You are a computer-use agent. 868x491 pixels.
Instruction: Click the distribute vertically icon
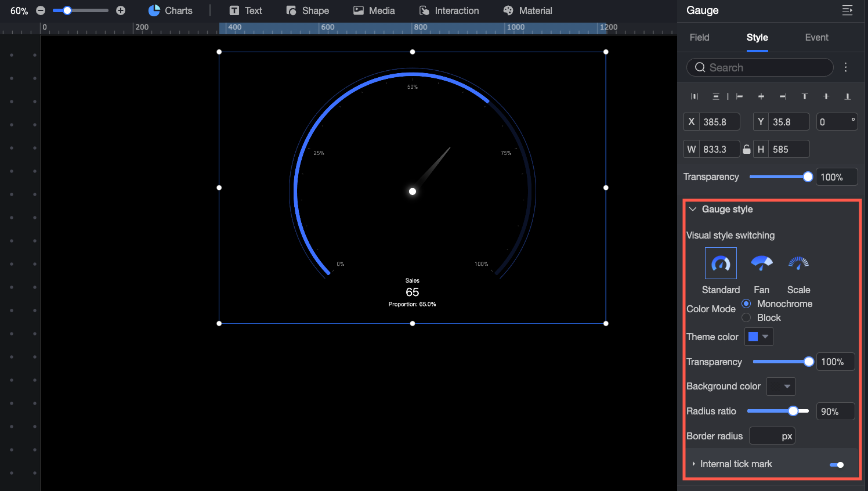coord(716,96)
